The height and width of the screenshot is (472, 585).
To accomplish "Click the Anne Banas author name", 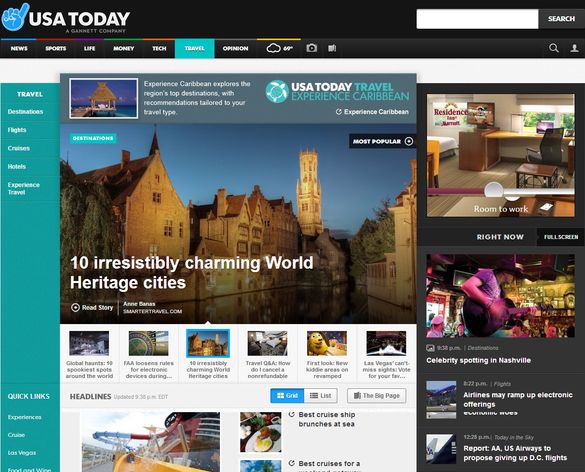I will point(139,304).
